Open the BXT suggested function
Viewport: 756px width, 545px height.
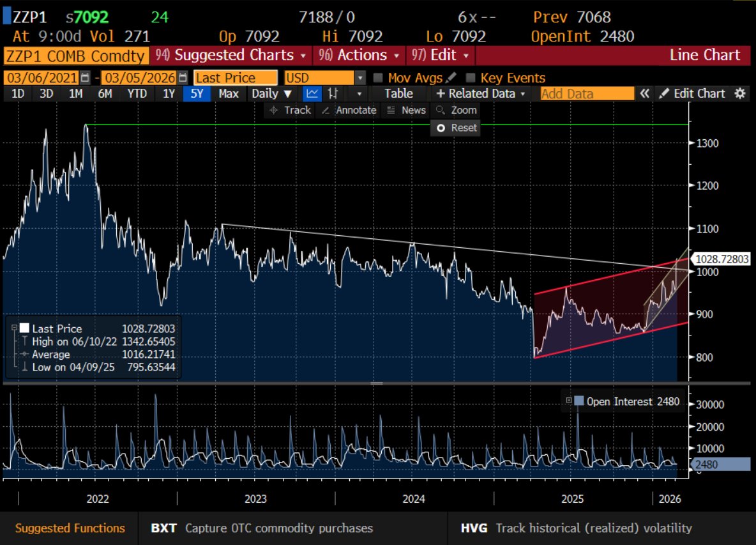262,528
